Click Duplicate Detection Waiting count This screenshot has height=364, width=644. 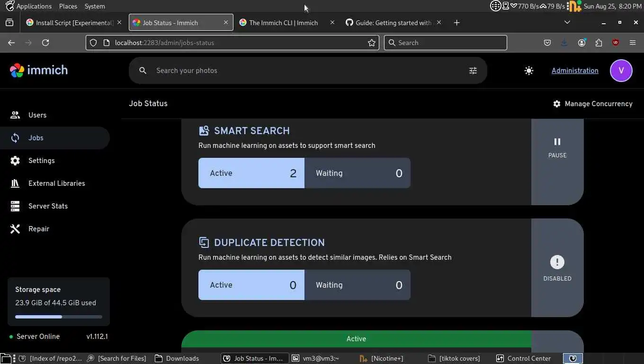(358, 285)
